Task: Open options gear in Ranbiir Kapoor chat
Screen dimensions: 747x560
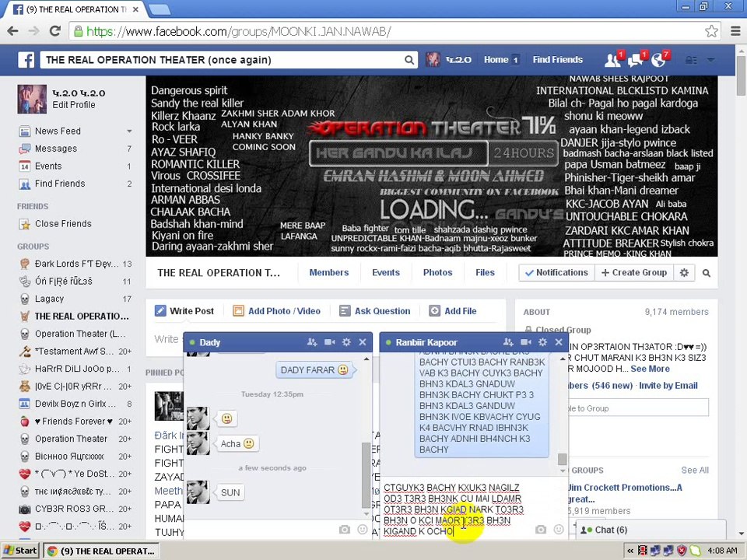Action: [542, 342]
